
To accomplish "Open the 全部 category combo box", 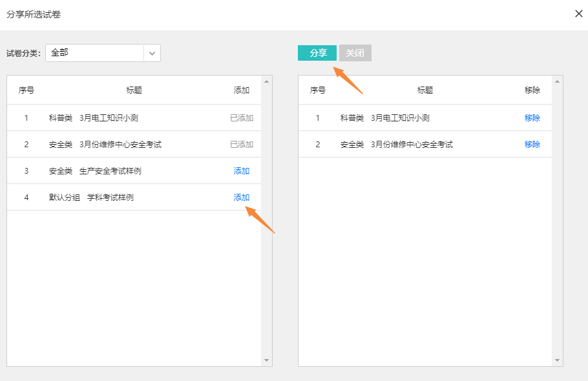I will [x=95, y=53].
